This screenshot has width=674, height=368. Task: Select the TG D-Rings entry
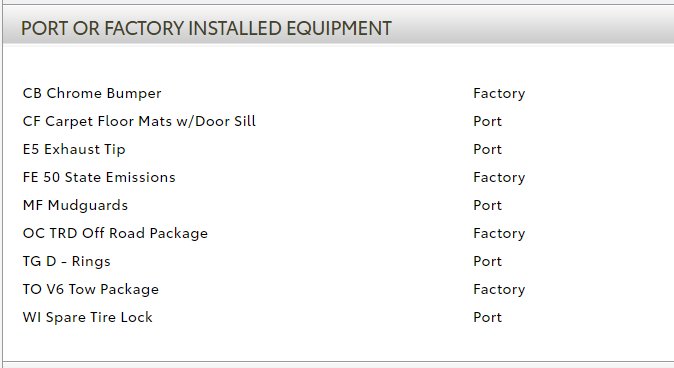67,261
